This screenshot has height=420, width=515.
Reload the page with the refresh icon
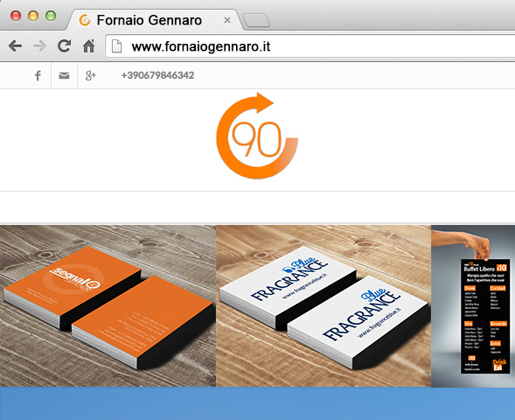pos(65,45)
